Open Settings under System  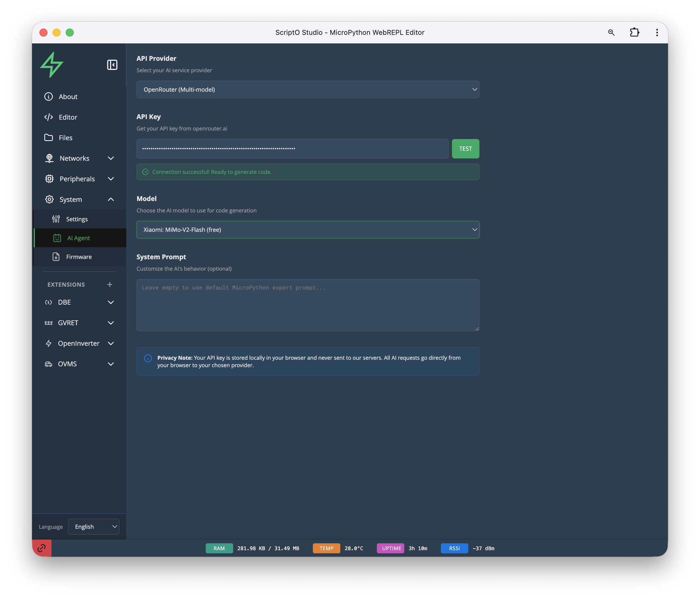77,219
